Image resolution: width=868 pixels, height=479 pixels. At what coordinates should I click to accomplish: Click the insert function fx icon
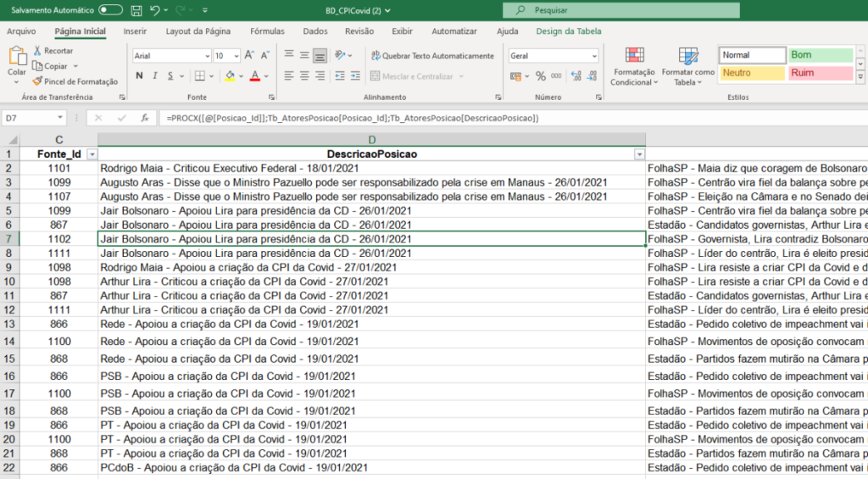pos(145,119)
